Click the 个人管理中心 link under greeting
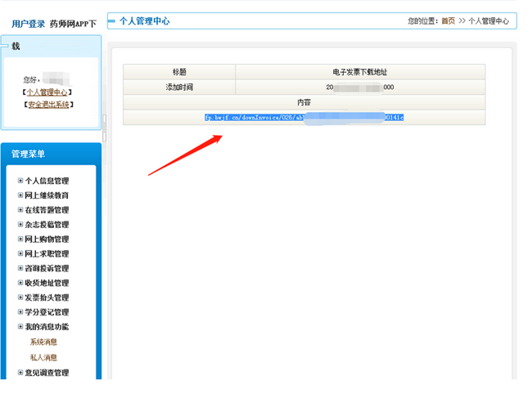 pos(47,92)
